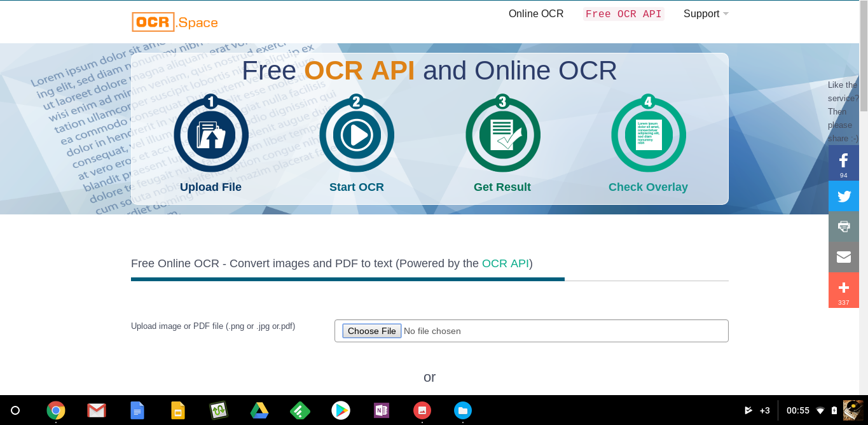Share the page on Twitter
This screenshot has height=425, width=868.
(x=844, y=196)
